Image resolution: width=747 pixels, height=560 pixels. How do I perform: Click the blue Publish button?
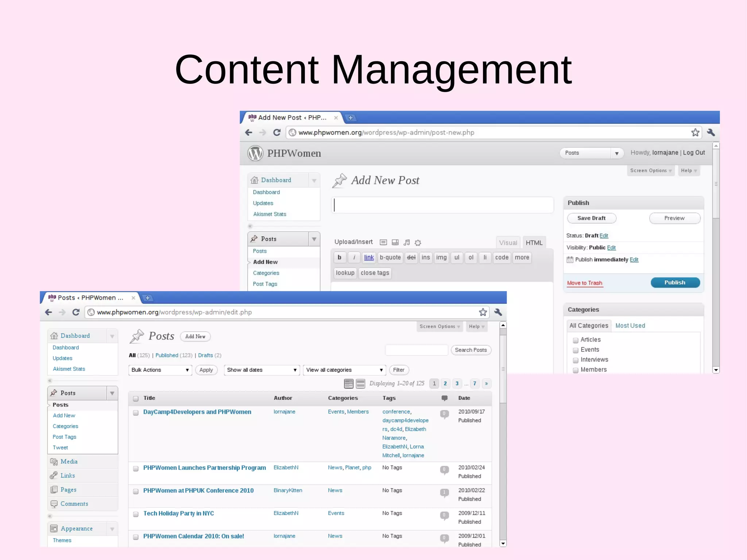pos(675,283)
